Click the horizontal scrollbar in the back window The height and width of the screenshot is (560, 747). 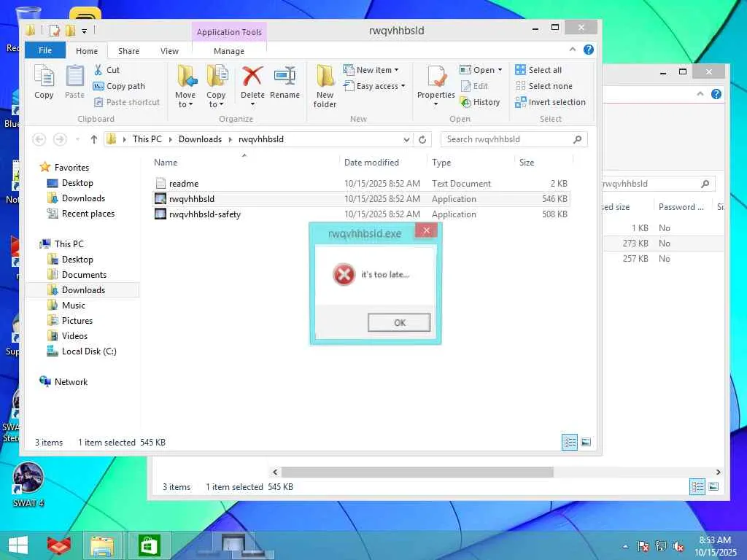pyautogui.click(x=418, y=472)
